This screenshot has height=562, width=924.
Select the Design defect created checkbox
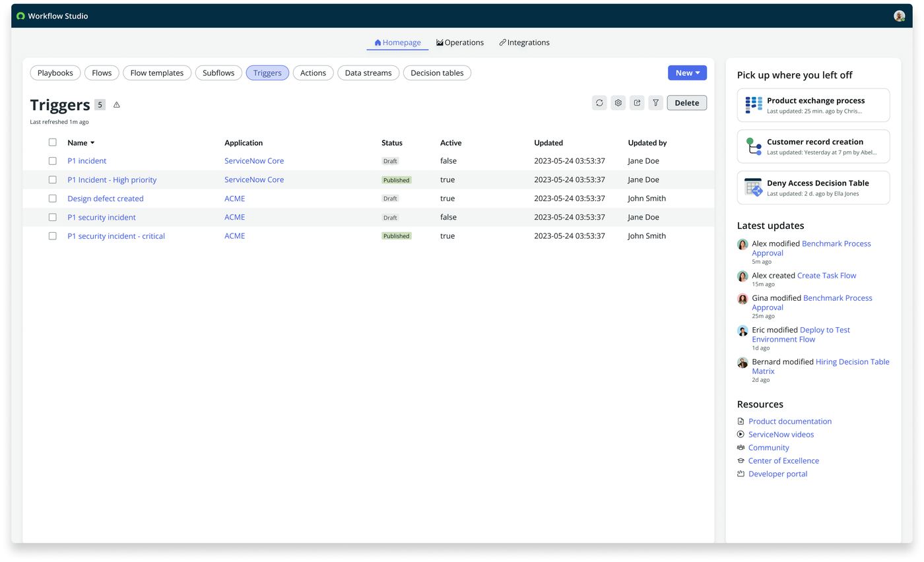click(52, 199)
